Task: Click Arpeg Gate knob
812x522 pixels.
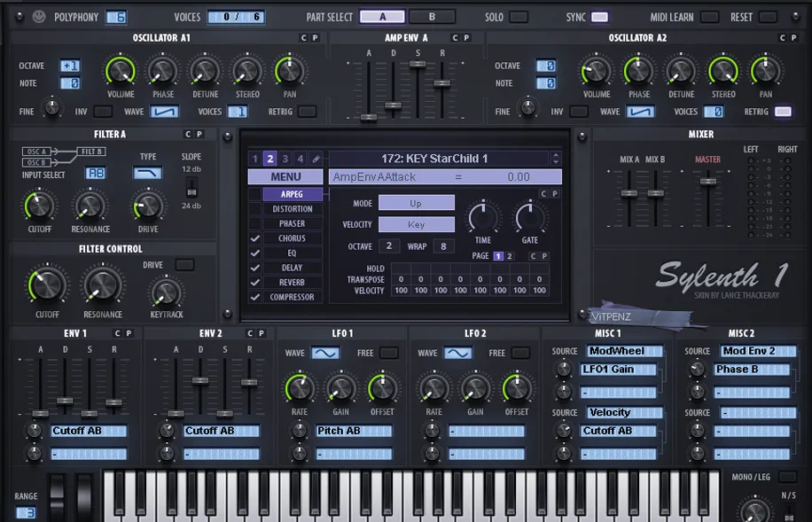Action: [x=530, y=218]
